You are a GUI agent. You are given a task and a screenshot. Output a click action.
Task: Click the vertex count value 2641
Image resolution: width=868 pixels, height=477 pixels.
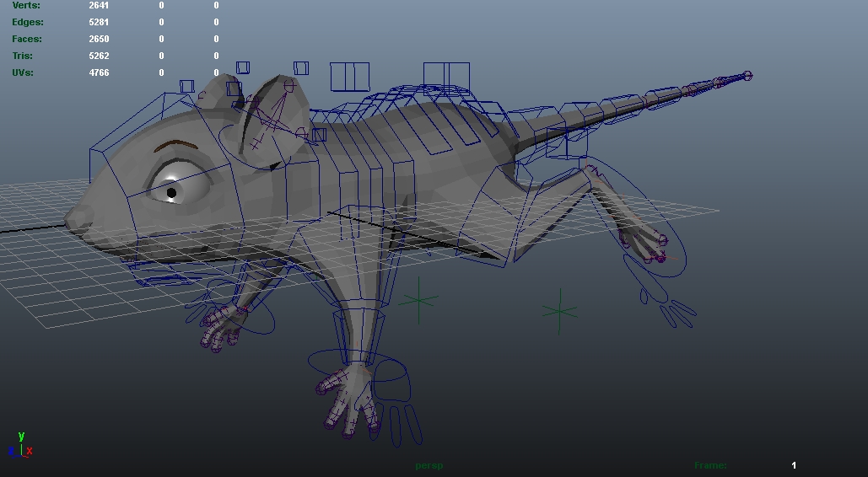tap(99, 5)
